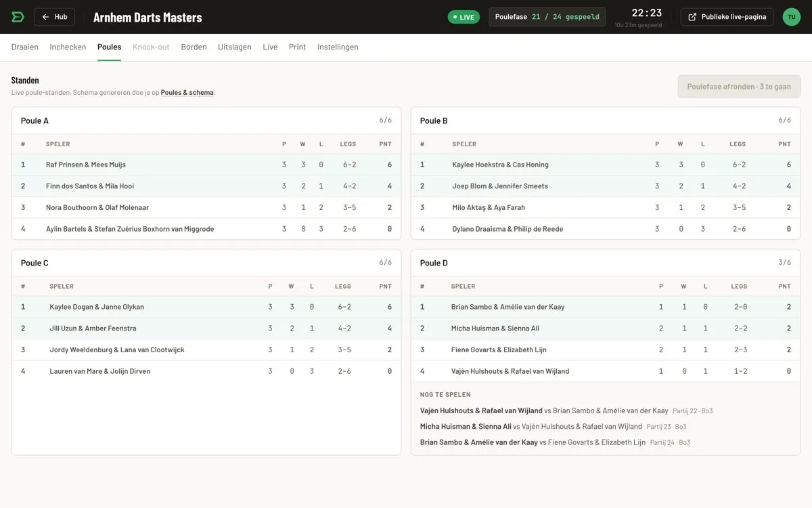
Task: Open the Knock-out tab
Action: 151,47
